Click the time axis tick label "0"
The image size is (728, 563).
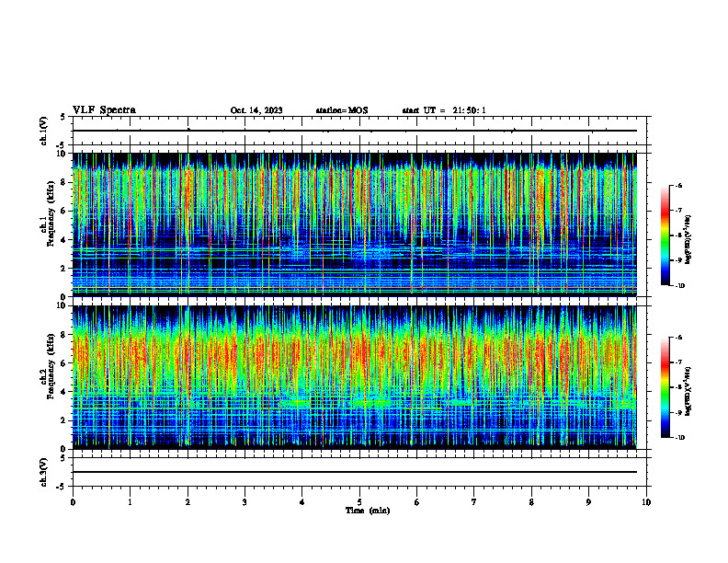coord(73,502)
